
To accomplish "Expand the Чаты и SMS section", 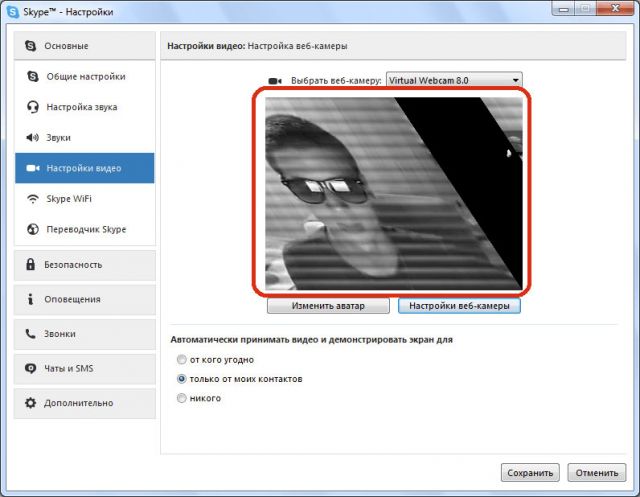I will click(85, 368).
